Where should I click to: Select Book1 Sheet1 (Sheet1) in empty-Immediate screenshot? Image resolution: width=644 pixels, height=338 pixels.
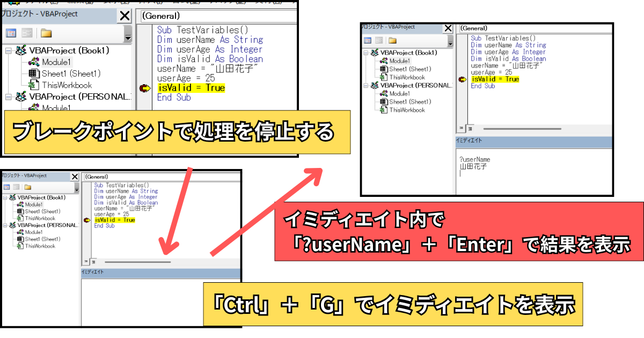(x=42, y=211)
